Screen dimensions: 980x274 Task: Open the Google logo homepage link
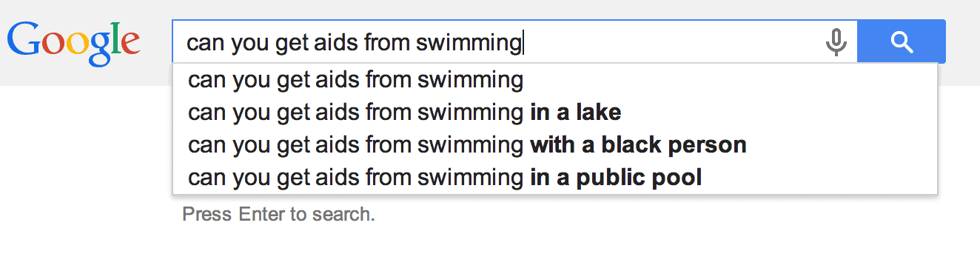73,42
